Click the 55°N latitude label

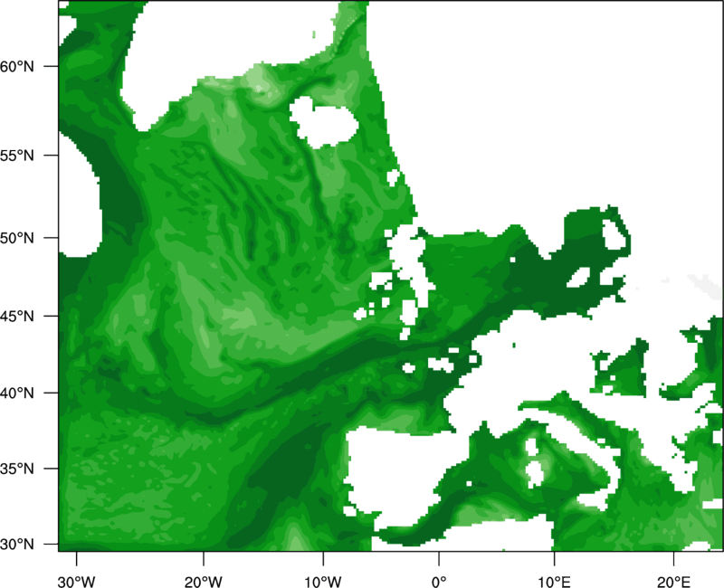click(x=17, y=155)
